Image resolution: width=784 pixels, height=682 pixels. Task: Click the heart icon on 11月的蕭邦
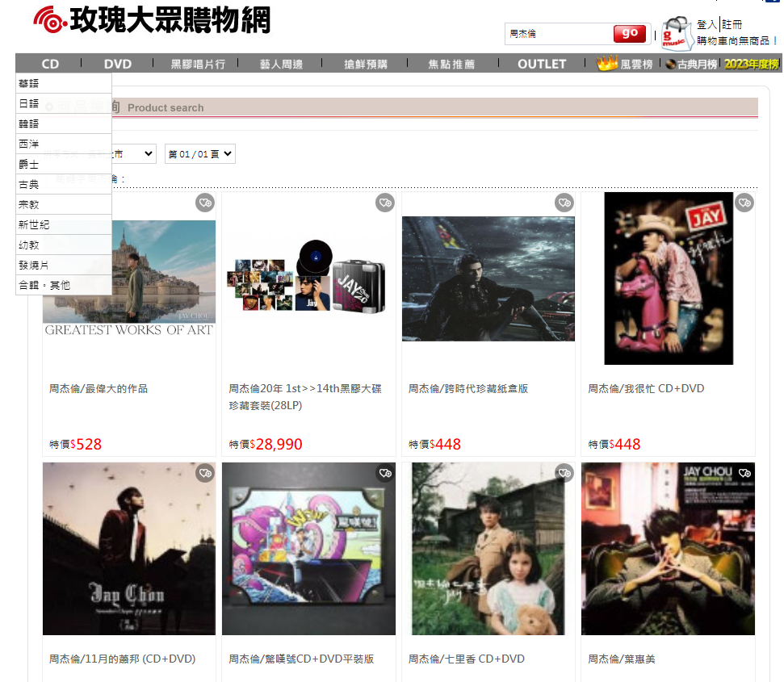click(205, 473)
